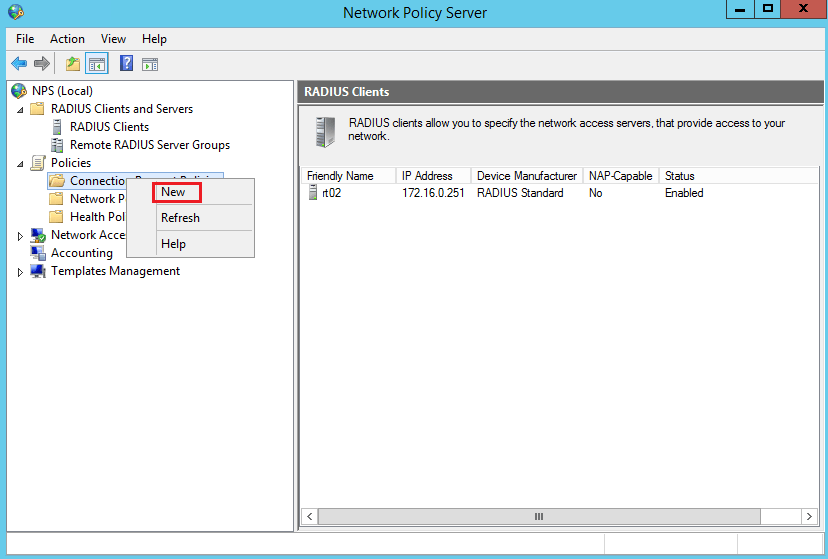The width and height of the screenshot is (828, 559).
Task: Select the NPS (Local) root label
Action: [62, 91]
